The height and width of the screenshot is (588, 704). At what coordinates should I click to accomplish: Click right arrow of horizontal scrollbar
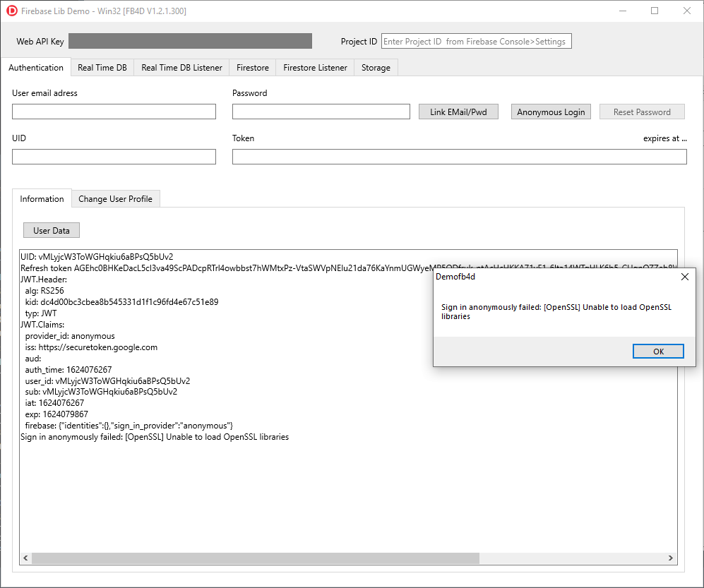pos(671,558)
